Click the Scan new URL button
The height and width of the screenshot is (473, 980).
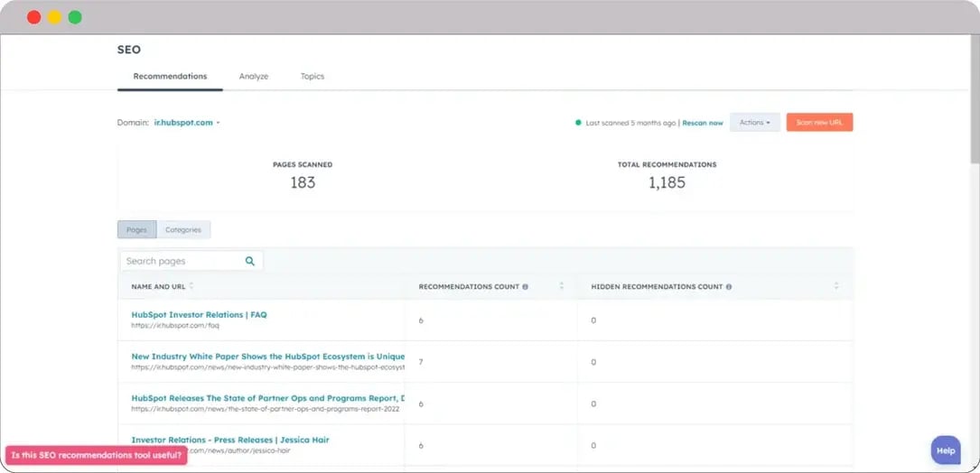[819, 123]
